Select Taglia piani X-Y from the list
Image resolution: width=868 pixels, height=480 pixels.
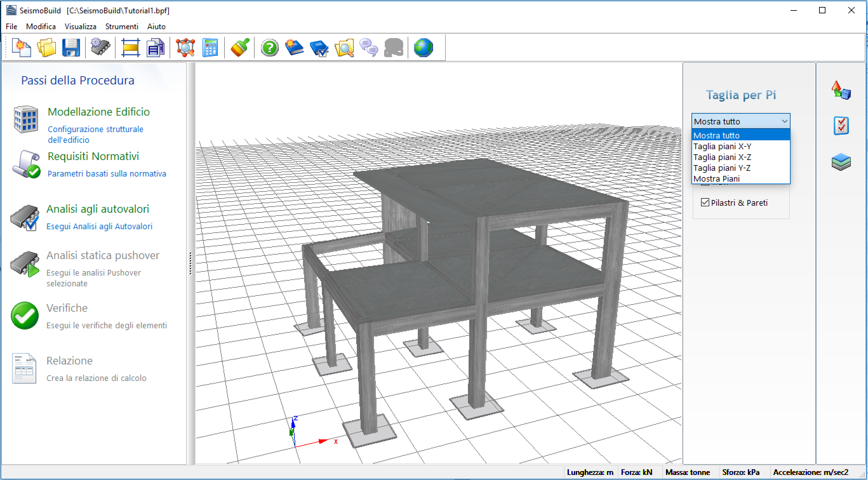723,147
